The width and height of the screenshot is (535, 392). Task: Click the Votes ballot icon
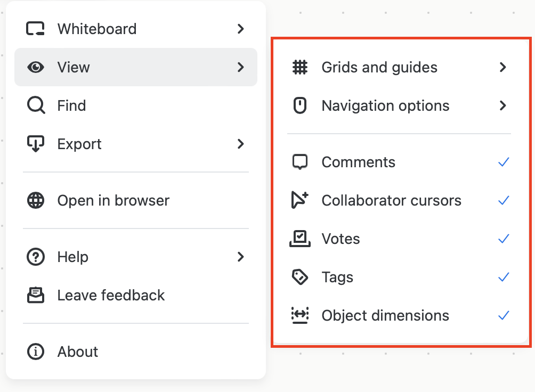pyautogui.click(x=300, y=239)
